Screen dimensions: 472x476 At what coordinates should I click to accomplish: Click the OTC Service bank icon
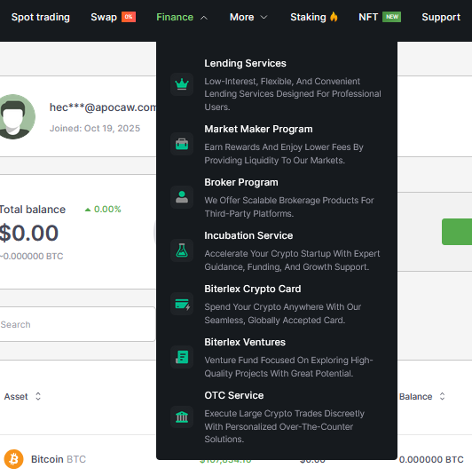(x=182, y=417)
